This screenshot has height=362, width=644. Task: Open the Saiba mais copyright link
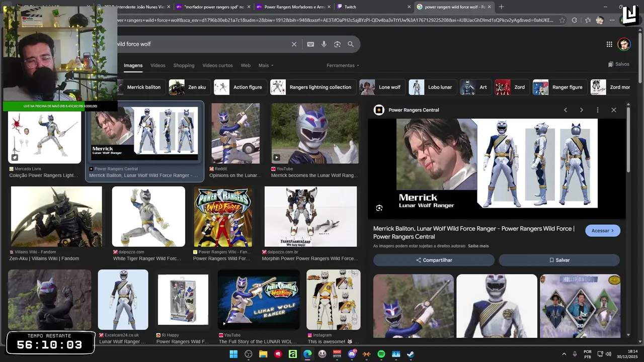[478, 246]
